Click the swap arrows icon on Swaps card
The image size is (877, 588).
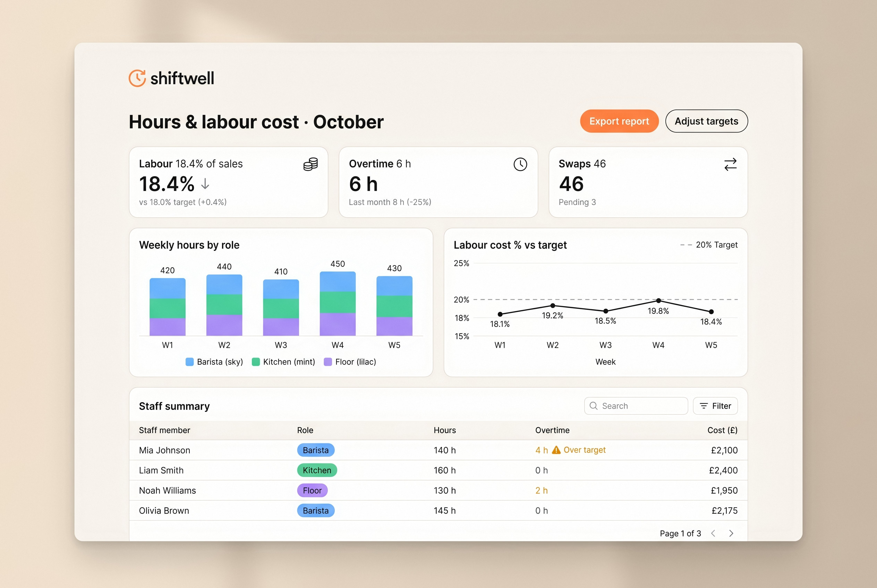pyautogui.click(x=730, y=164)
